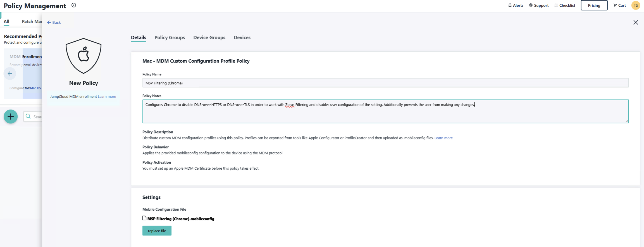Close the policy panel with X
This screenshot has height=247, width=644.
(636, 22)
